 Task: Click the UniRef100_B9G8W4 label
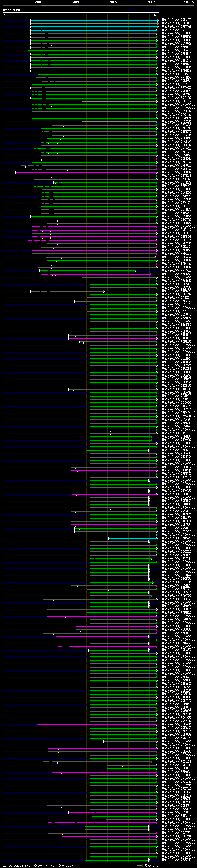(x=177, y=172)
